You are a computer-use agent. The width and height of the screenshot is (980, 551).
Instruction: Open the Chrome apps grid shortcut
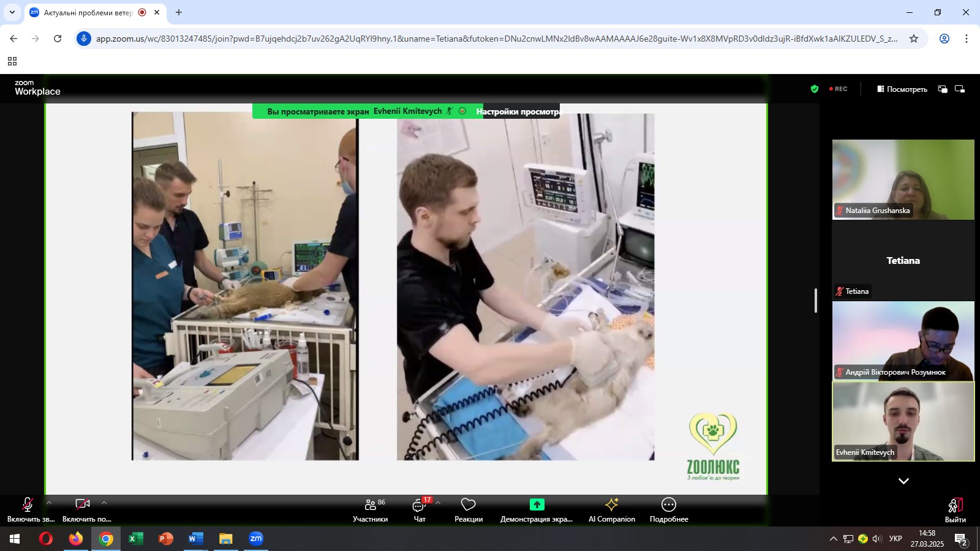tap(12, 61)
